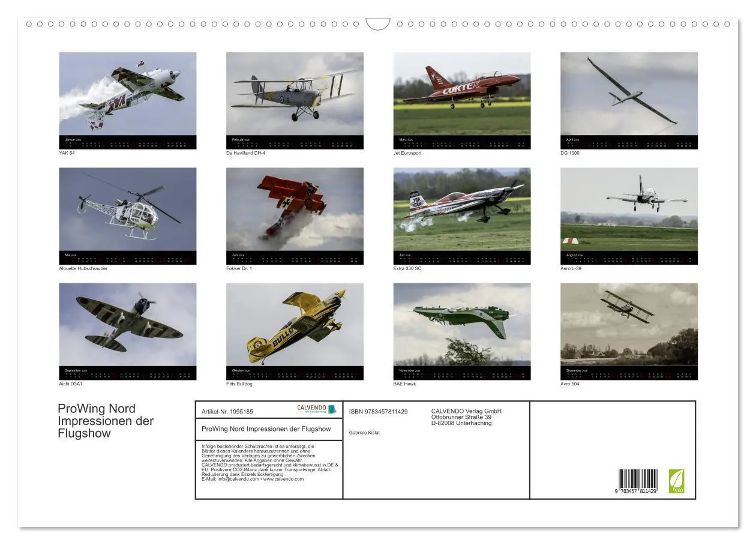Click the 'Juli' calendar strip
Image resolution: width=756 pixels, height=545 pixels.
click(462, 257)
